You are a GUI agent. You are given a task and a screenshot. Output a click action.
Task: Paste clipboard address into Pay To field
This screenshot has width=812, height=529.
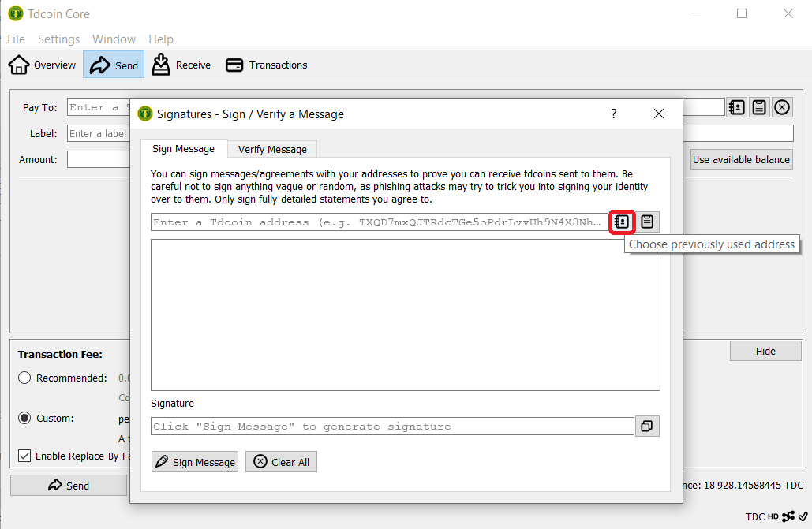(759, 108)
